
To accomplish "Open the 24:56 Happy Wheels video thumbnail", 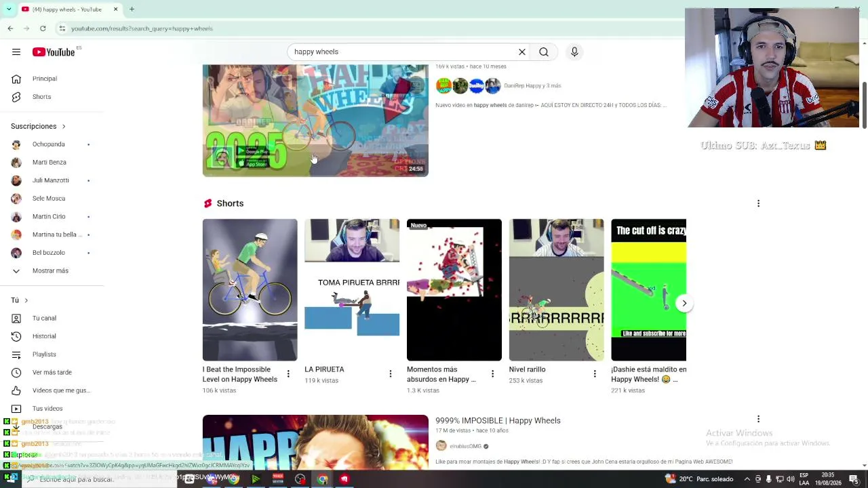I will click(315, 121).
